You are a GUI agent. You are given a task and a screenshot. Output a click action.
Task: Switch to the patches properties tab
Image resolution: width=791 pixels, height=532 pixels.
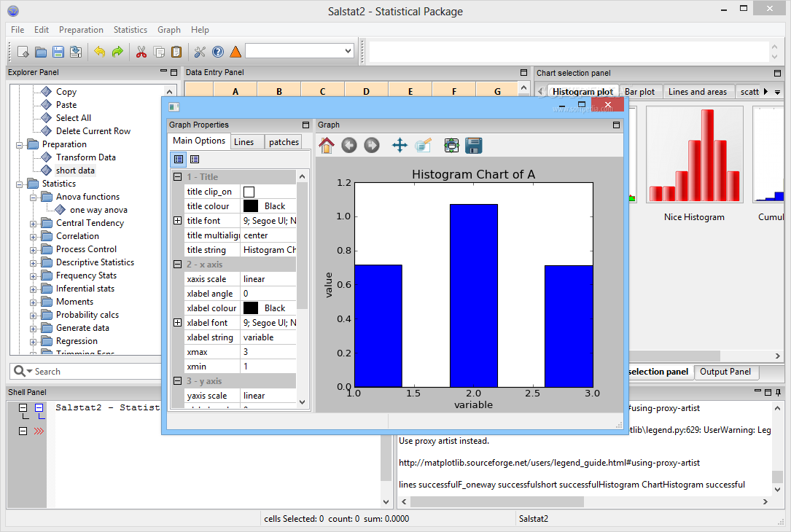point(284,141)
